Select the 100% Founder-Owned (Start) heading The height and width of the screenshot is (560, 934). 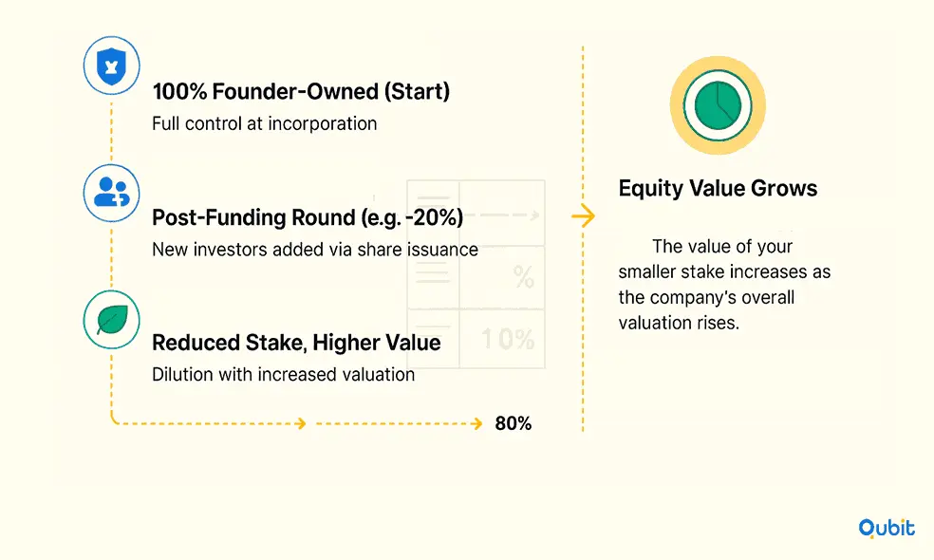[x=301, y=92]
